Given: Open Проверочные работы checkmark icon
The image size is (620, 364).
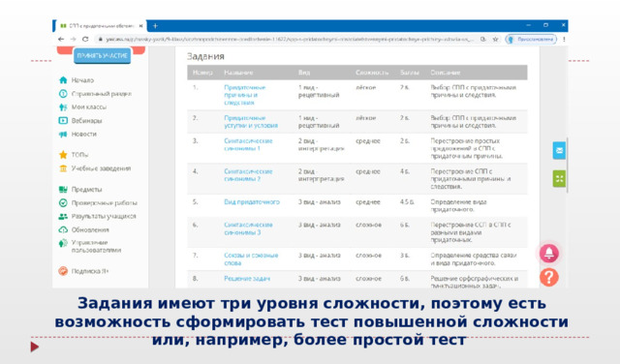Looking at the screenshot, I should coord(63,202).
